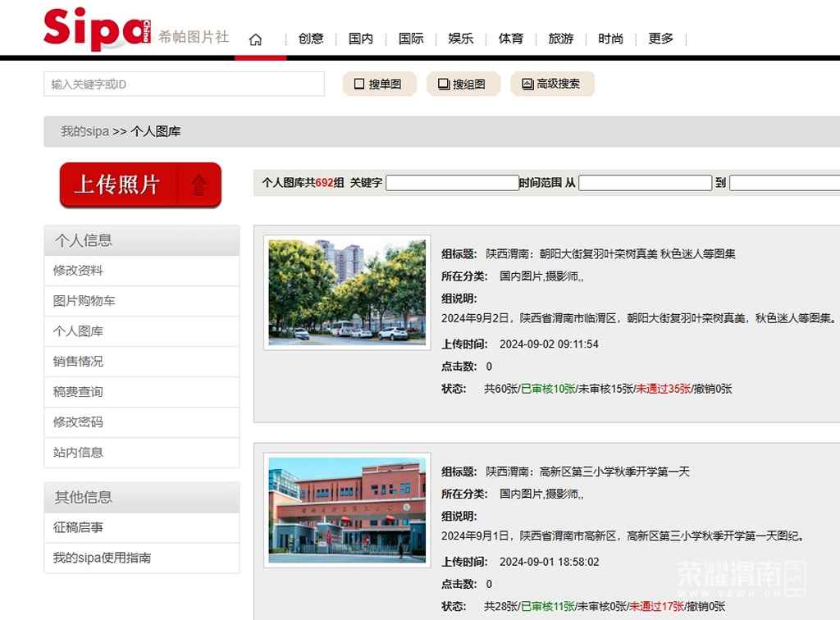Focus the 关键字 filter input box
The height and width of the screenshot is (620, 840).
452,183
